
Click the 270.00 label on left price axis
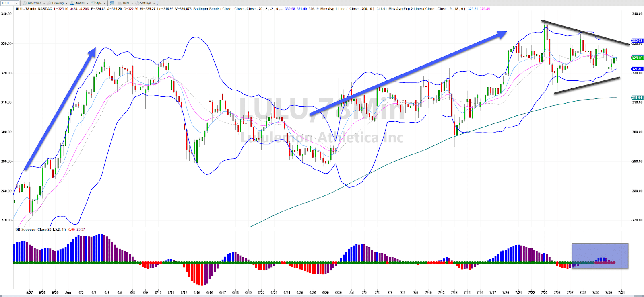pyautogui.click(x=6, y=220)
